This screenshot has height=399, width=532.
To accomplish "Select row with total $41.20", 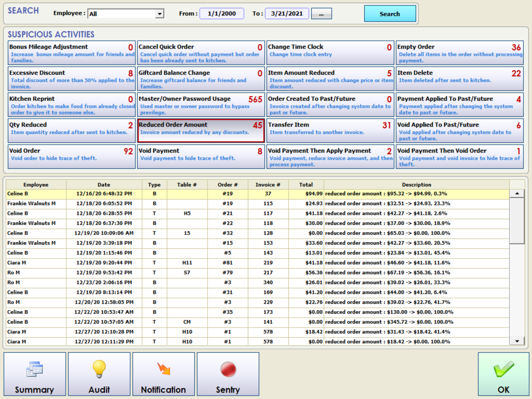I will click(258, 292).
